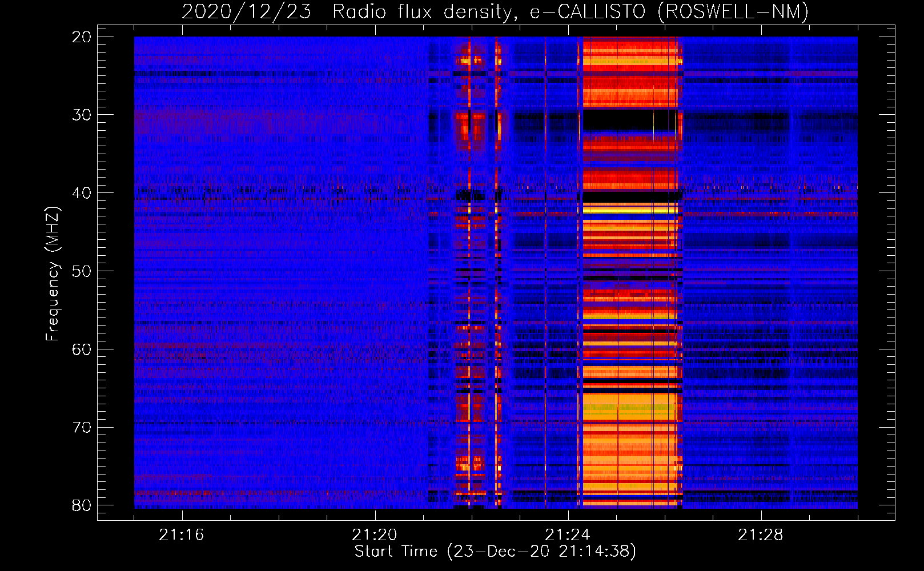
Task: Click the 'Start Time (23-Dec-20 21:14:38)' label
Action: coord(495,552)
